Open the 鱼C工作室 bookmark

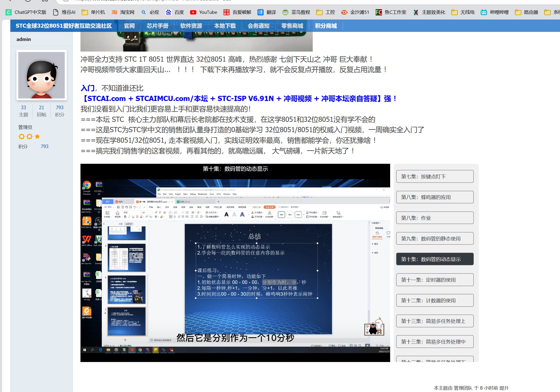coord(391,12)
